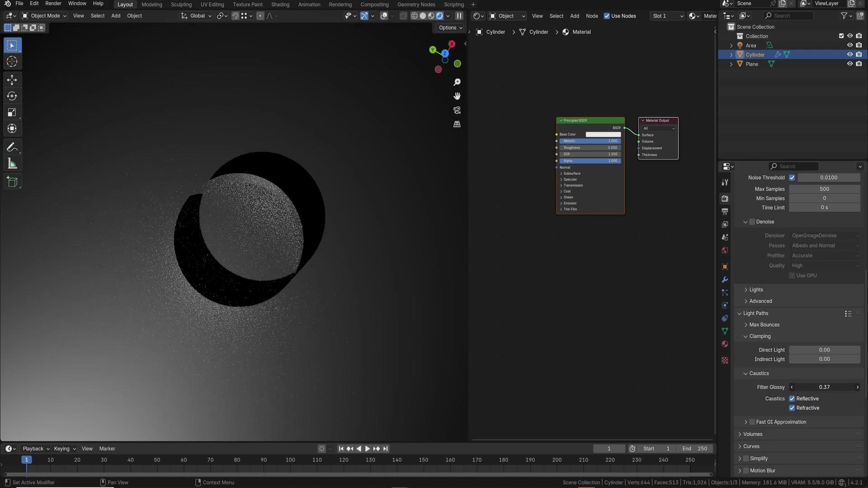The width and height of the screenshot is (868, 488).
Task: Switch perspective/orthographic grid icon
Action: pyautogui.click(x=457, y=124)
